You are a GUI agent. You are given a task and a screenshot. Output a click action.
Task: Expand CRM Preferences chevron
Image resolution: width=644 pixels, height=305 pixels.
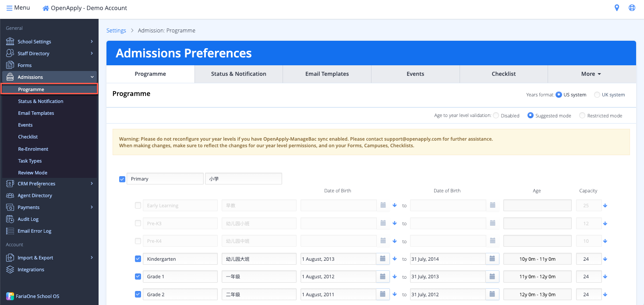click(92, 184)
